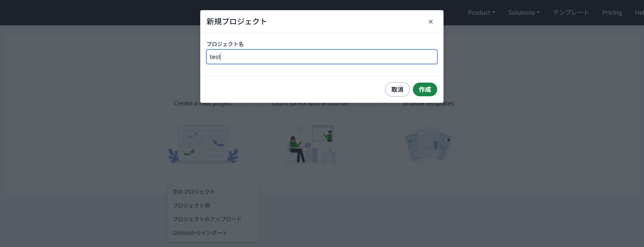Viewport: 644px width, 247px height.
Task: Click the プロジェクト名 field label
Action: [x=225, y=44]
